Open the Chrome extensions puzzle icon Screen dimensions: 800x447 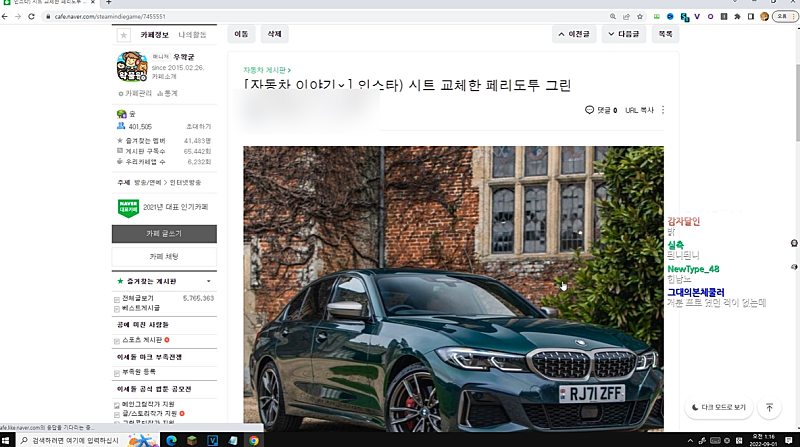pos(737,16)
